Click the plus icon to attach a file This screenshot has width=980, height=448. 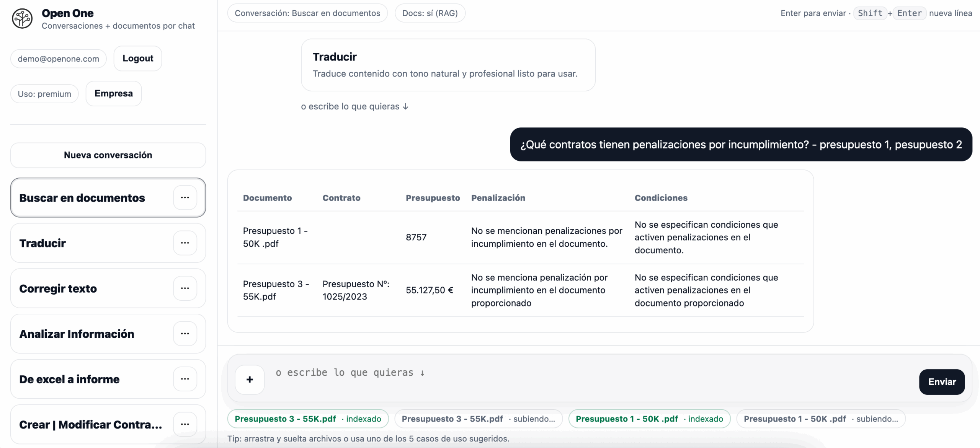249,380
